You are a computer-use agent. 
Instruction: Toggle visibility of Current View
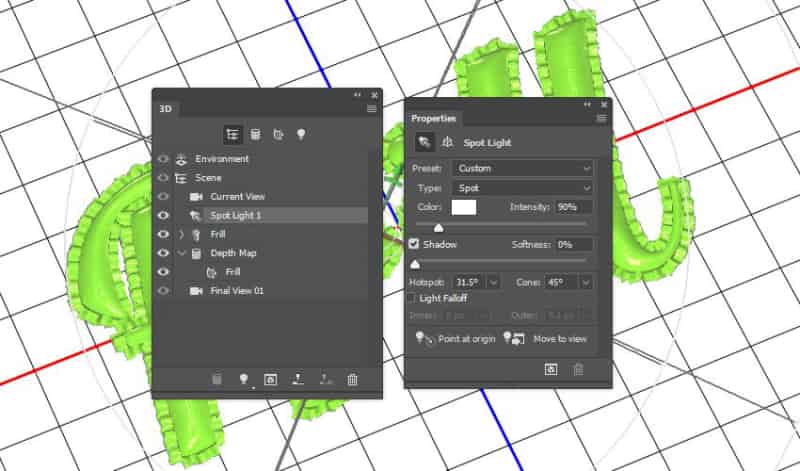click(x=163, y=196)
